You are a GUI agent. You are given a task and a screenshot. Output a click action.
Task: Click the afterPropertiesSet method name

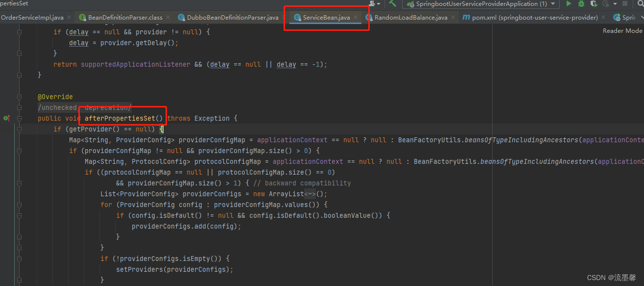pos(119,118)
